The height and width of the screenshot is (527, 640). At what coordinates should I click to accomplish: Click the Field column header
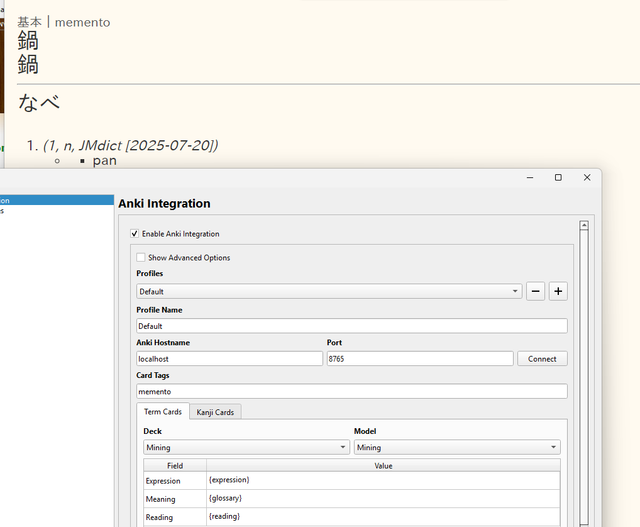175,466
